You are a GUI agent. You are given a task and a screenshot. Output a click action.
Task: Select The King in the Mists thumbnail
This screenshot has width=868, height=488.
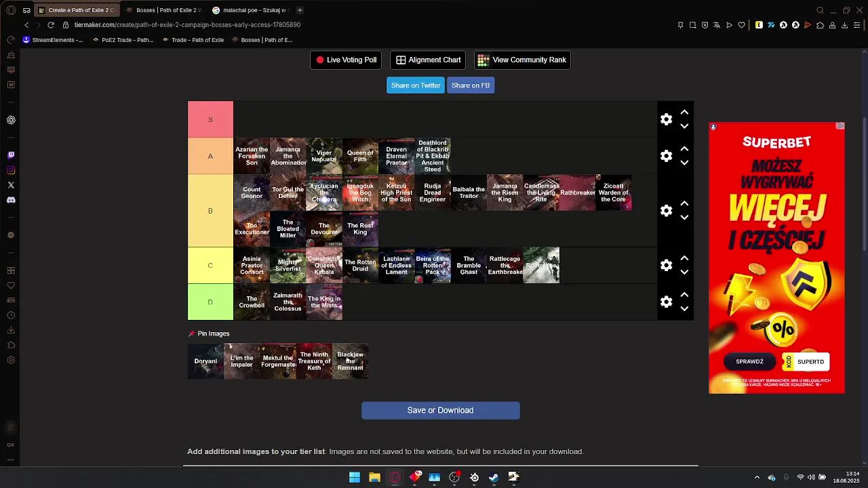[x=324, y=302]
